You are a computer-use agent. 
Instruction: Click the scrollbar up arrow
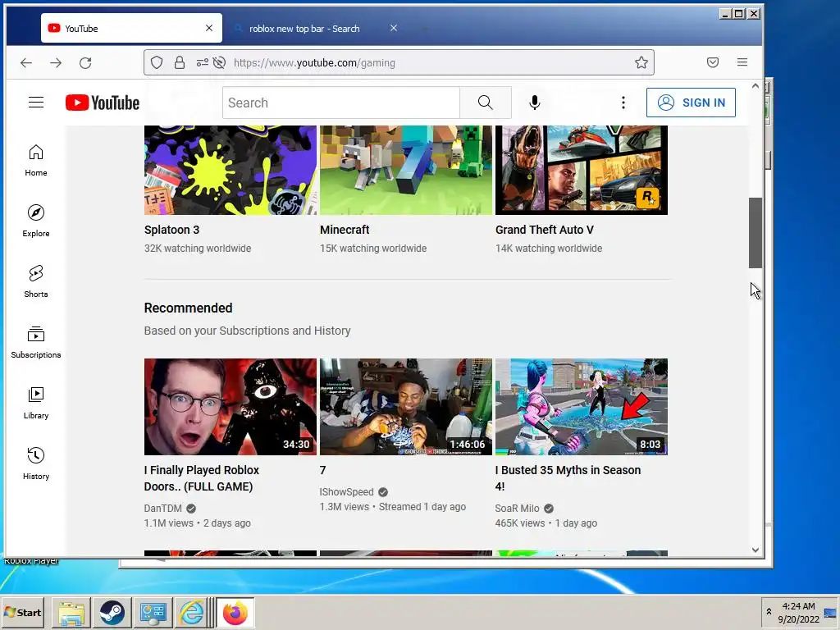(756, 85)
